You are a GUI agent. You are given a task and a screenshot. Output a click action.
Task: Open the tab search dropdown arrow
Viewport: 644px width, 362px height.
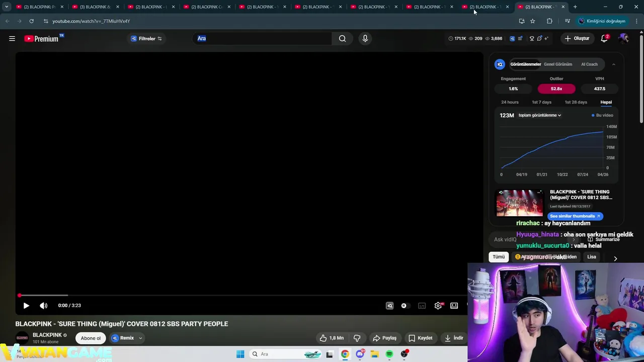7,7
